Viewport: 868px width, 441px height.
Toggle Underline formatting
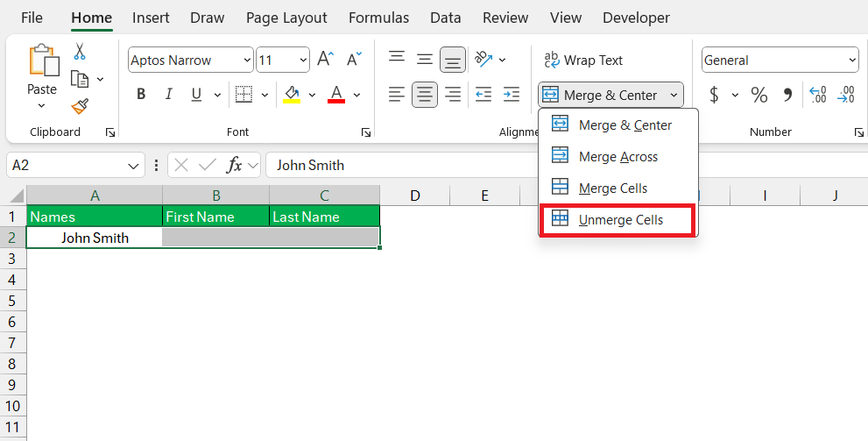coord(196,95)
